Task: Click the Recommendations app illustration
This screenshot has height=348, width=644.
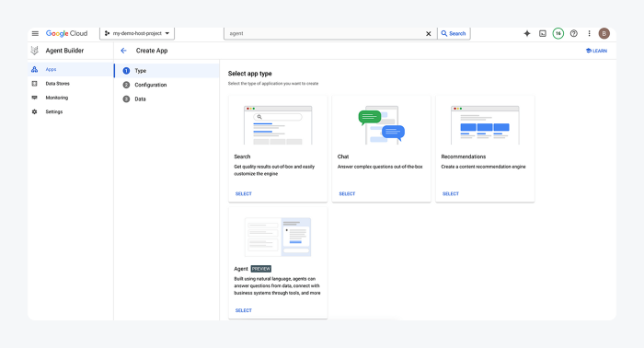Action: coord(485,125)
